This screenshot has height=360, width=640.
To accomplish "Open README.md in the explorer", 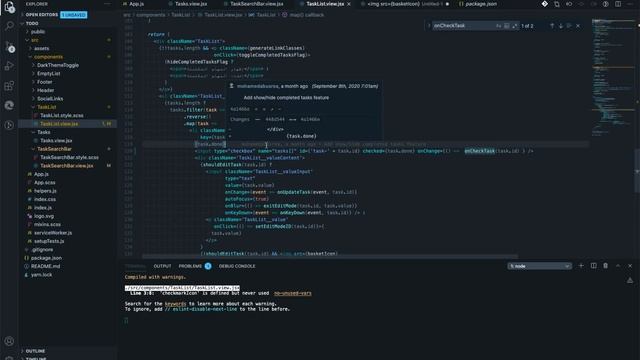I will tap(45, 266).
